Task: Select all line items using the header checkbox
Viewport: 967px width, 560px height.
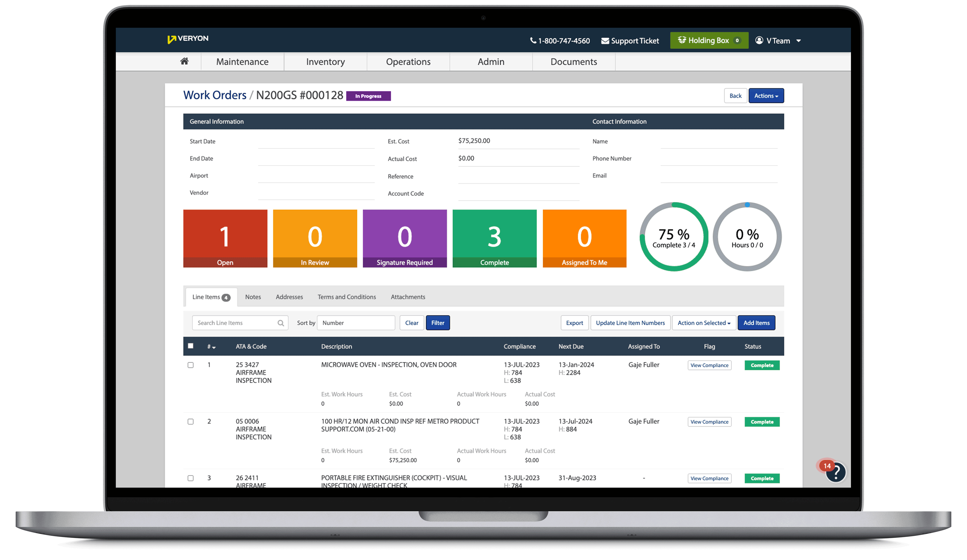Action: point(191,346)
